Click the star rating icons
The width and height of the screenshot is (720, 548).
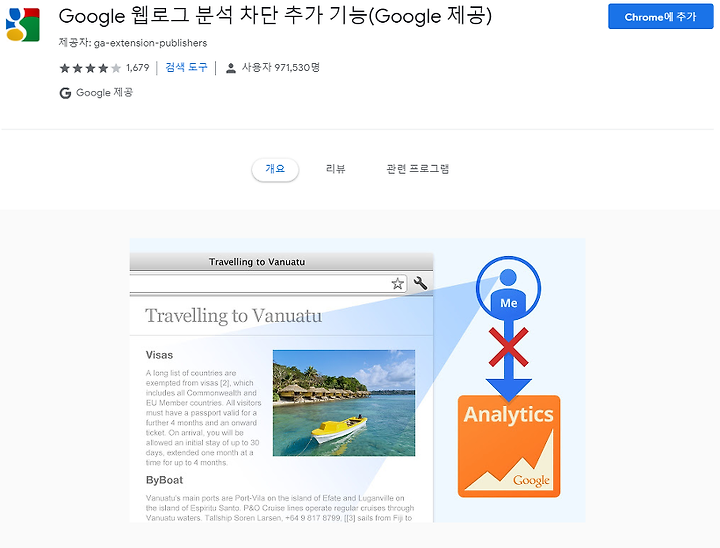90,68
